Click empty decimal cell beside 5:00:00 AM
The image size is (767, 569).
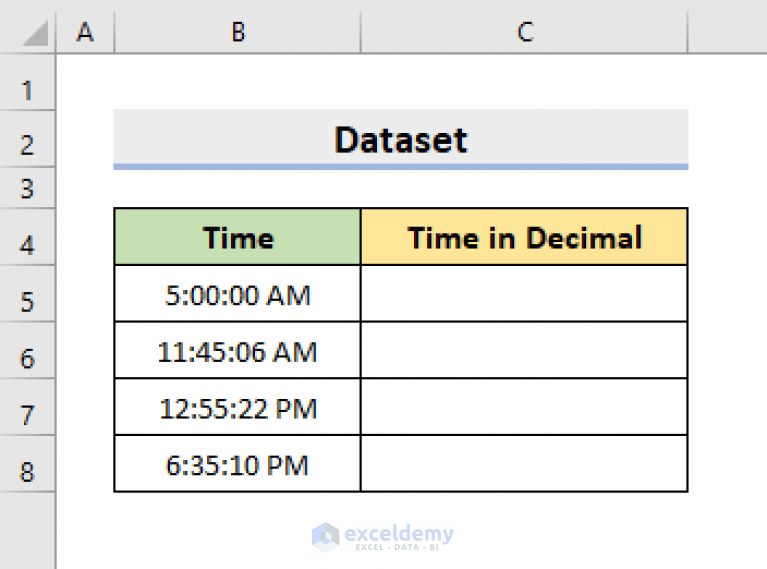tap(524, 294)
